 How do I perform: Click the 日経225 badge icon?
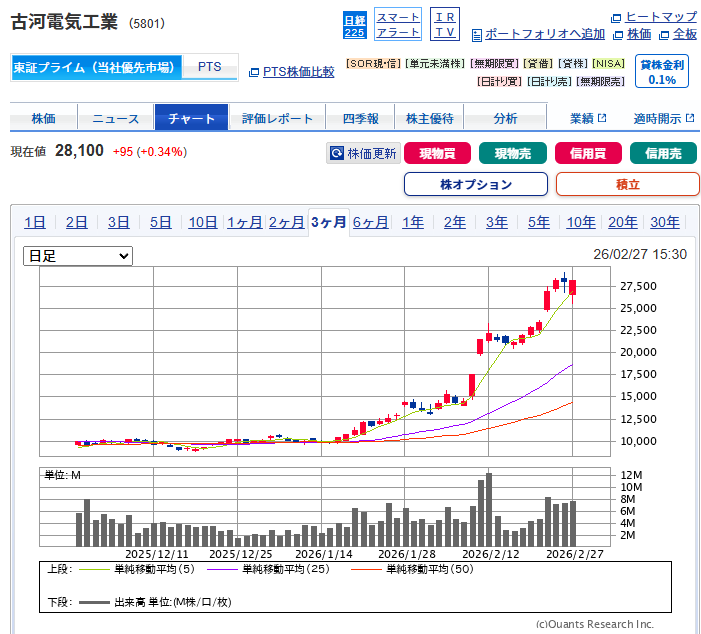(355, 25)
